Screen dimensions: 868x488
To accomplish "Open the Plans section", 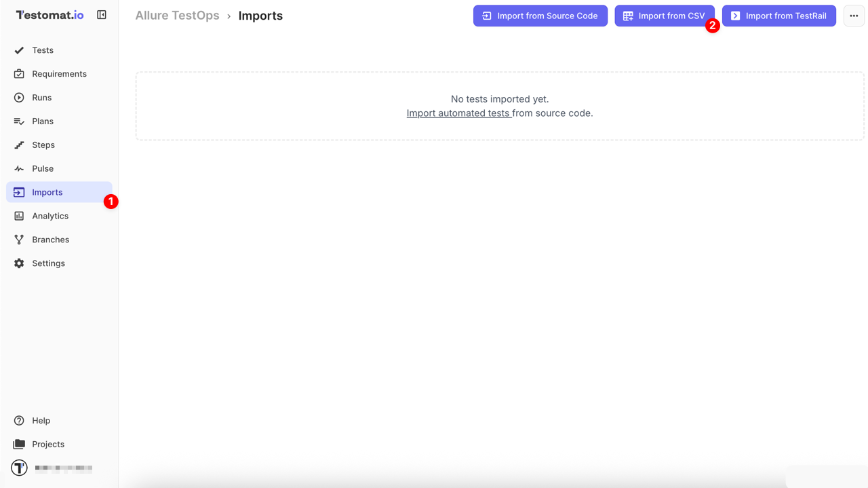I will [x=43, y=121].
